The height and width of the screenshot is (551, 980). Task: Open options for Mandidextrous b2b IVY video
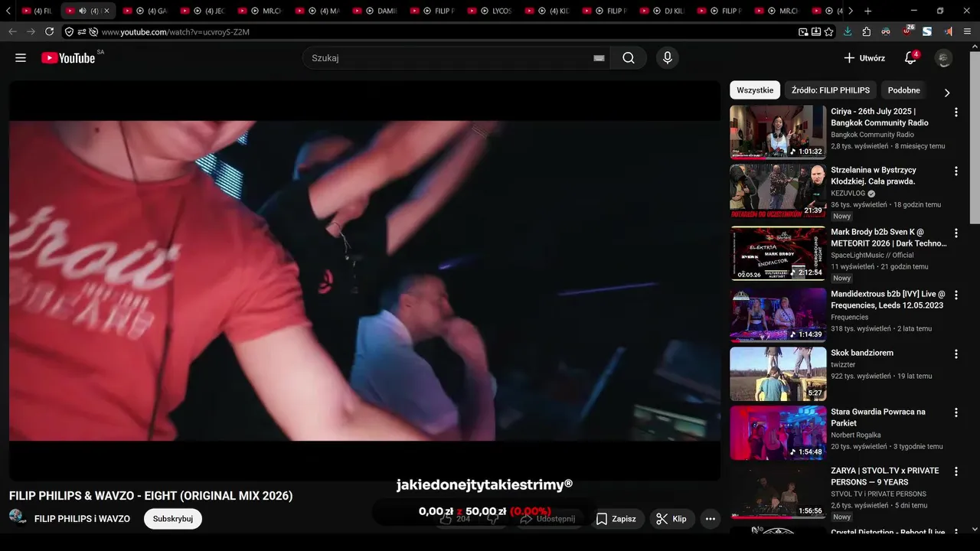pos(955,295)
